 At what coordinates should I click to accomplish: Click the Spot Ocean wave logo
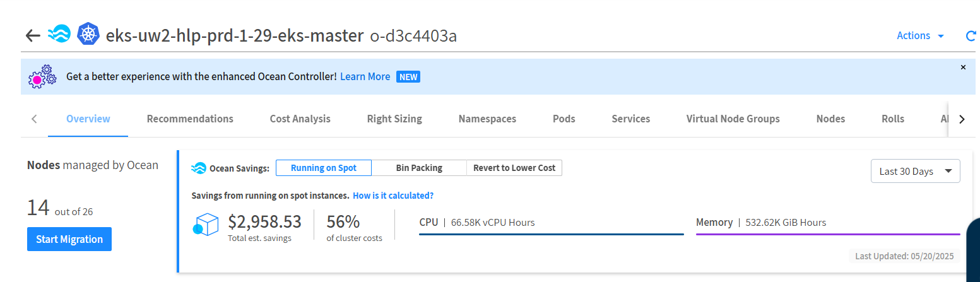[x=59, y=35]
